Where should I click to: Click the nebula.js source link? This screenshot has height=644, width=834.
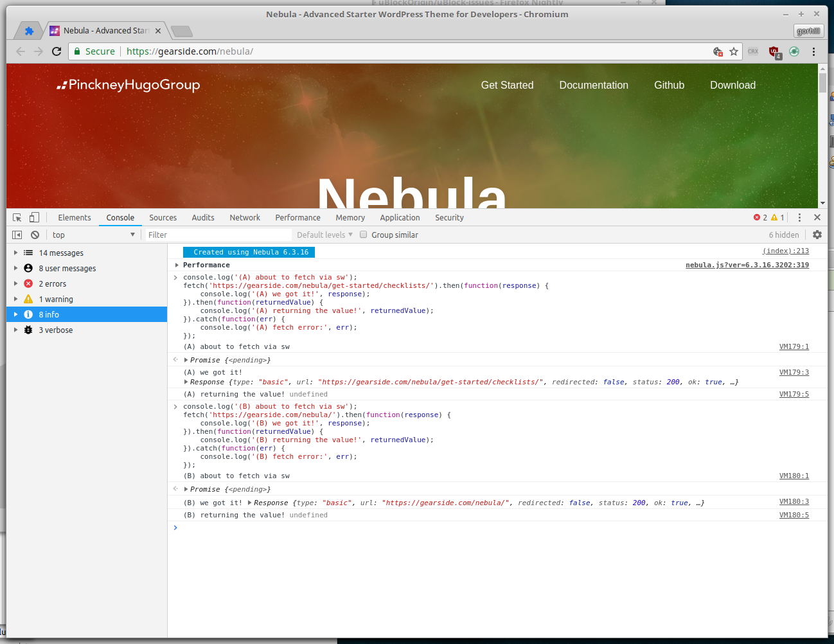click(x=747, y=265)
